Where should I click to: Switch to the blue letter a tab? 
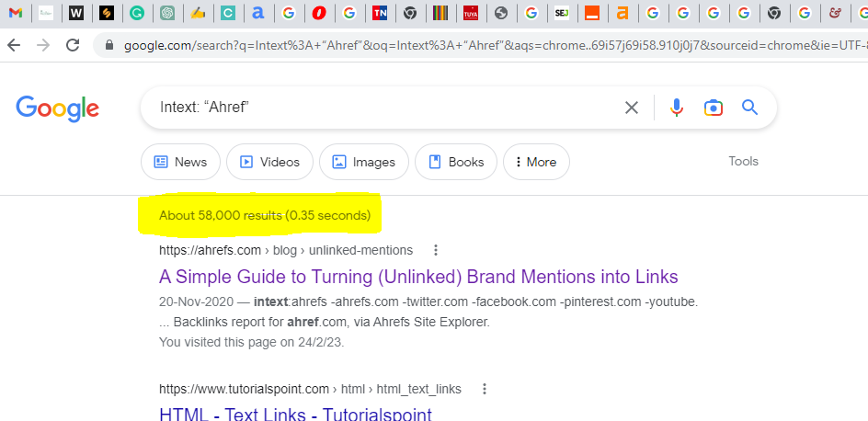257,13
